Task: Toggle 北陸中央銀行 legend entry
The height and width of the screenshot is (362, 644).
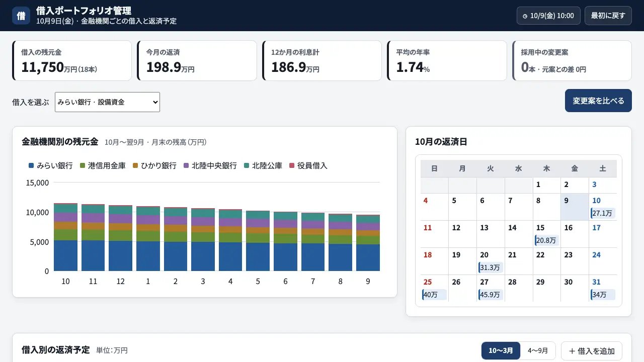Action: click(x=210, y=165)
